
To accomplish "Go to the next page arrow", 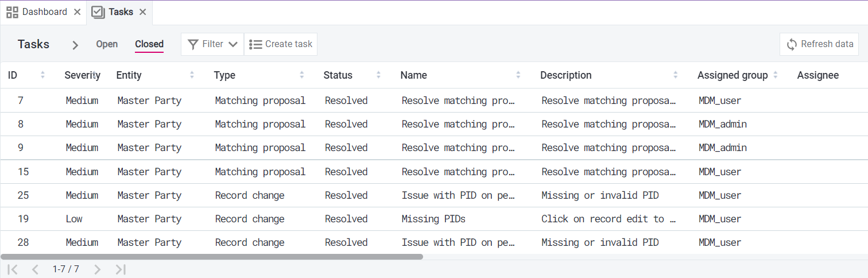I will pyautogui.click(x=97, y=269).
